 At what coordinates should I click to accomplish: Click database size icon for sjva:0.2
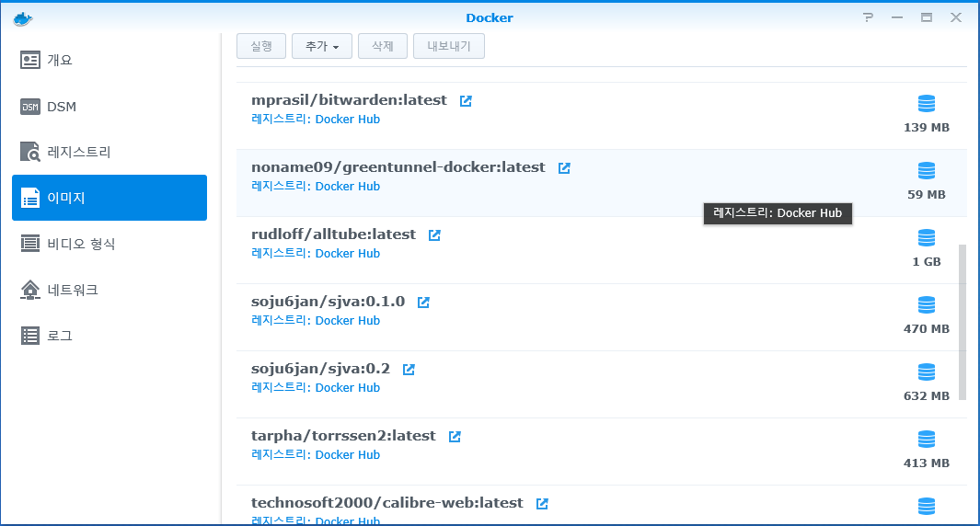click(x=927, y=372)
